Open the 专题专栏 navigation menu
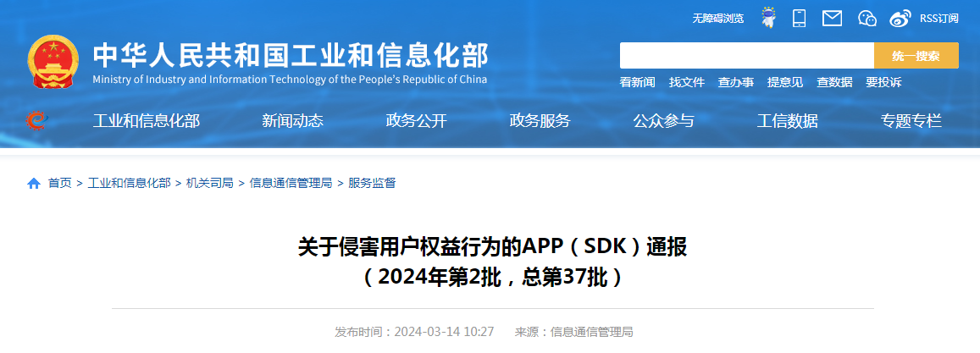Screen dimensions: 980x353 tap(911, 120)
